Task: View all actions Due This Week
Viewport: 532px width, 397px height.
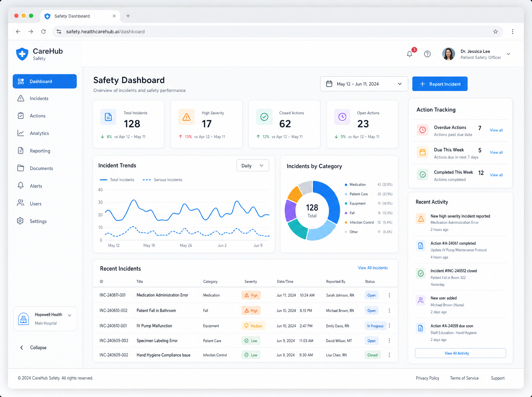Action: click(496, 152)
